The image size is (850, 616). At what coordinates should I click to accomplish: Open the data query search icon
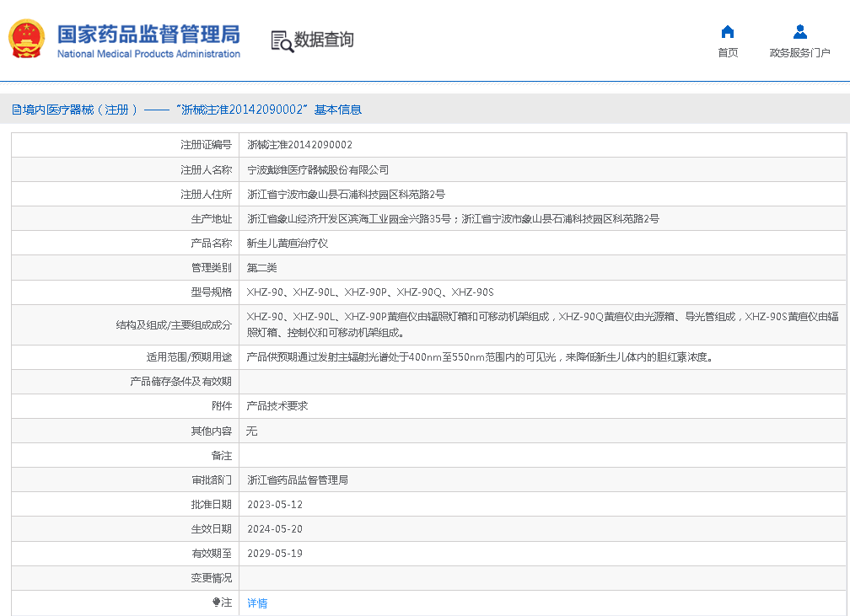point(282,41)
